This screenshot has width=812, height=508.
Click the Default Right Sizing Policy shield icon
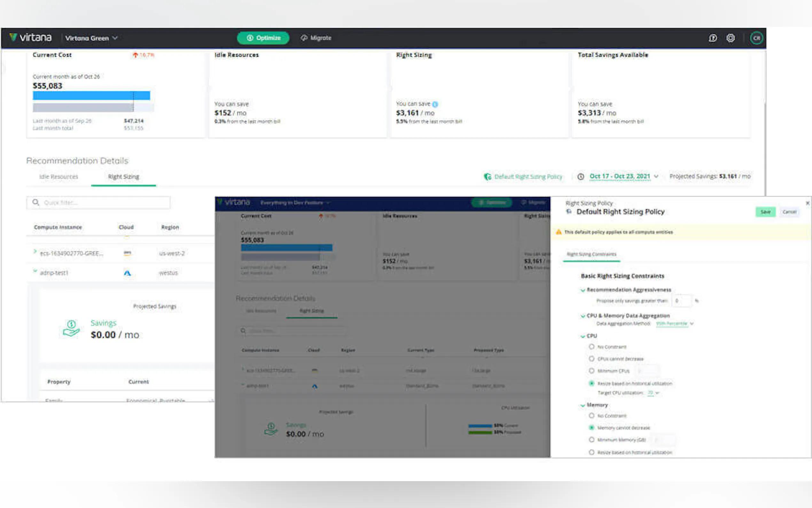487,177
